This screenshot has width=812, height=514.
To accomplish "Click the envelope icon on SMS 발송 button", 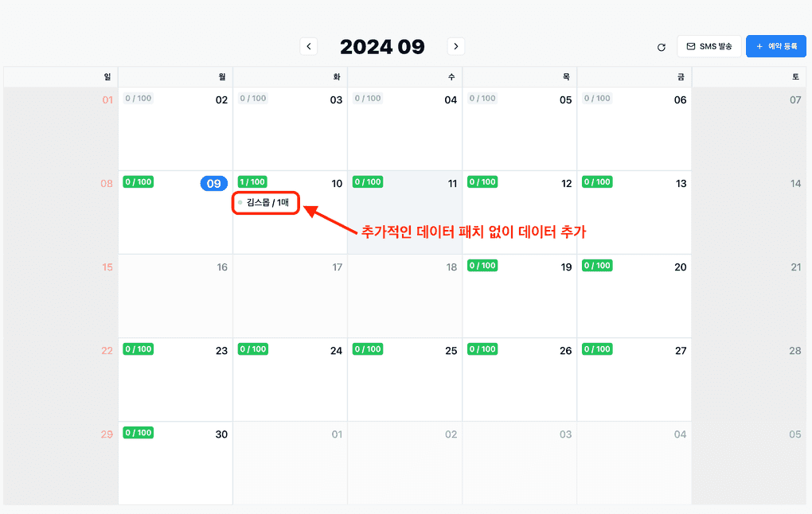I will (x=691, y=45).
